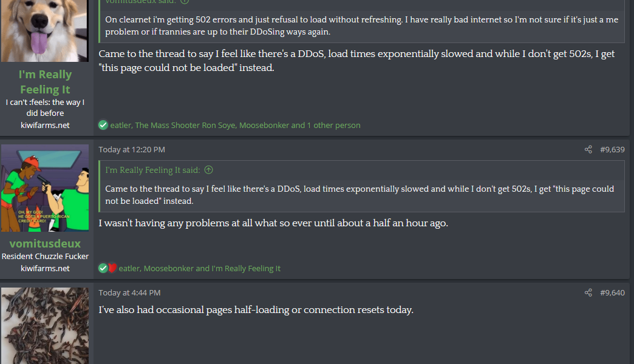Click 'I'm Really Feeling It said:' quote header
The width and height of the screenshot is (634, 364).
(x=153, y=170)
